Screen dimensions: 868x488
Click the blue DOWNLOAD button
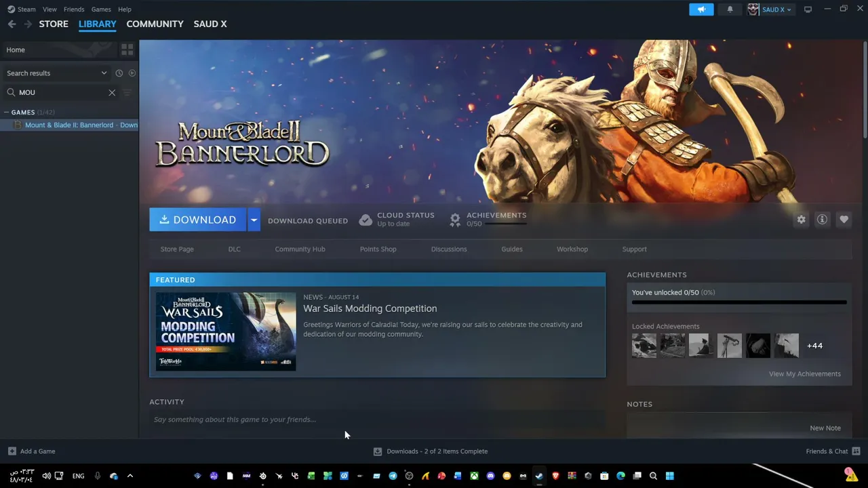(197, 220)
